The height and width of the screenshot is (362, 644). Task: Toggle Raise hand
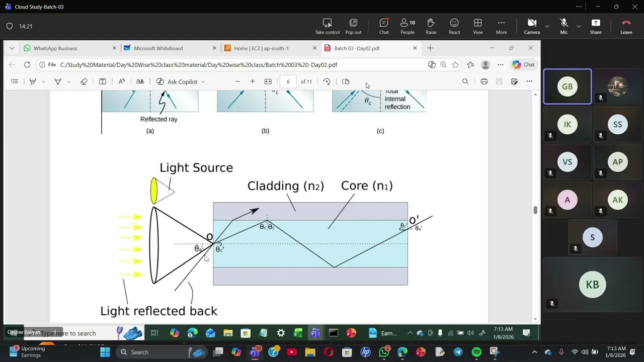431,26
